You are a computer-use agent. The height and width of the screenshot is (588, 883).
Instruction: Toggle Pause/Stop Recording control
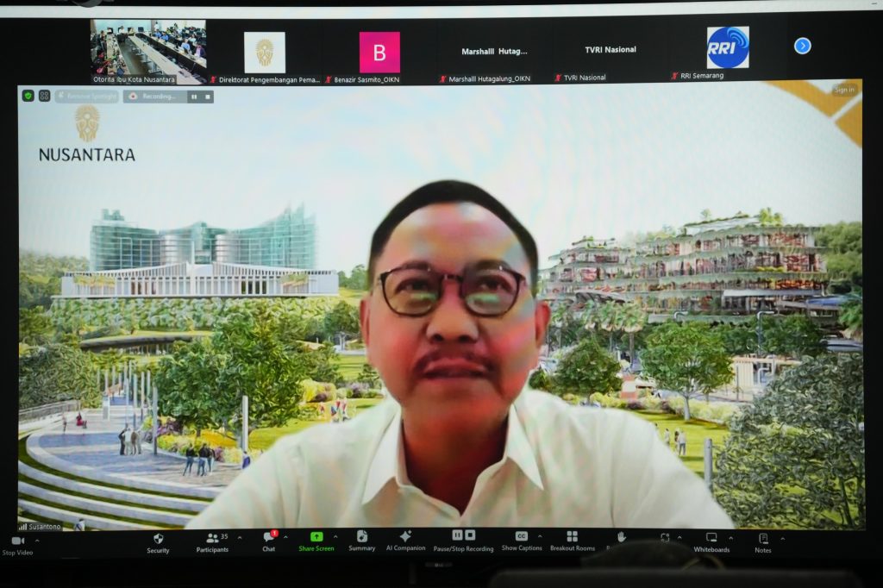(463, 535)
